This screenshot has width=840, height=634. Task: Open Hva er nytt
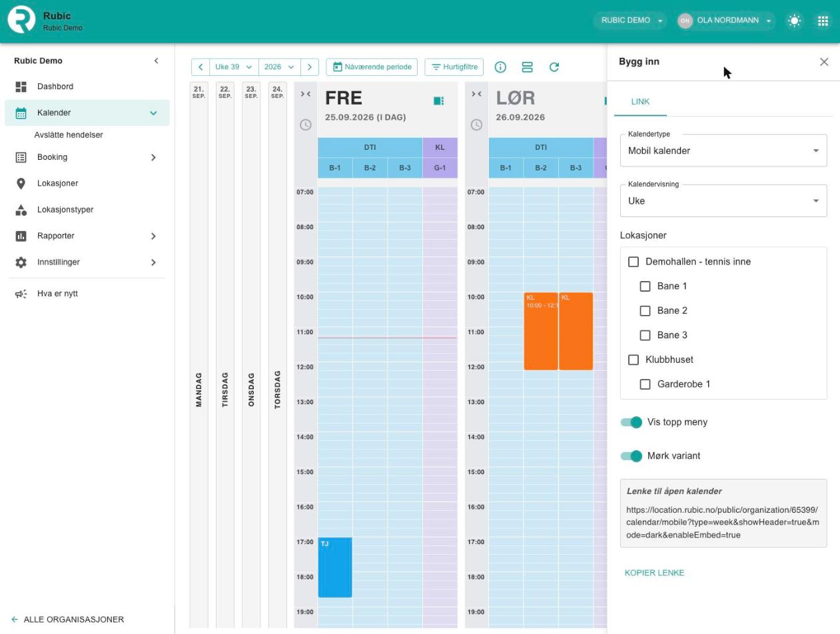(87, 294)
